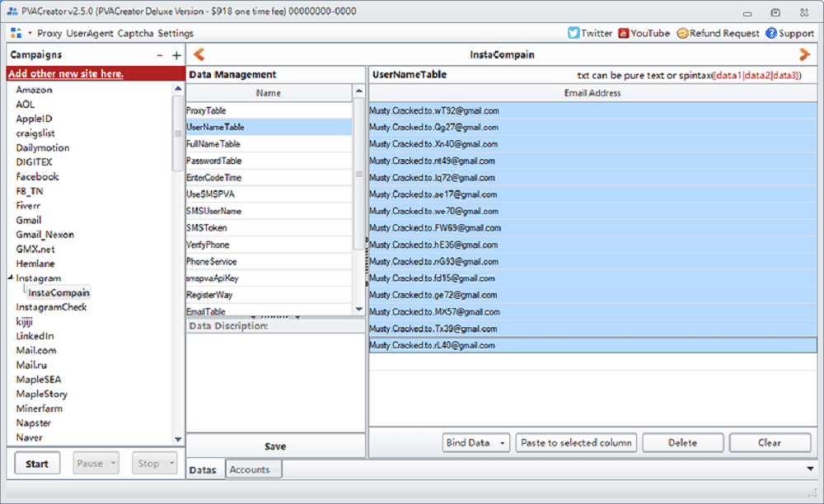The image size is (824, 504).
Task: Select EnterCodeTime row
Action: [x=269, y=177]
